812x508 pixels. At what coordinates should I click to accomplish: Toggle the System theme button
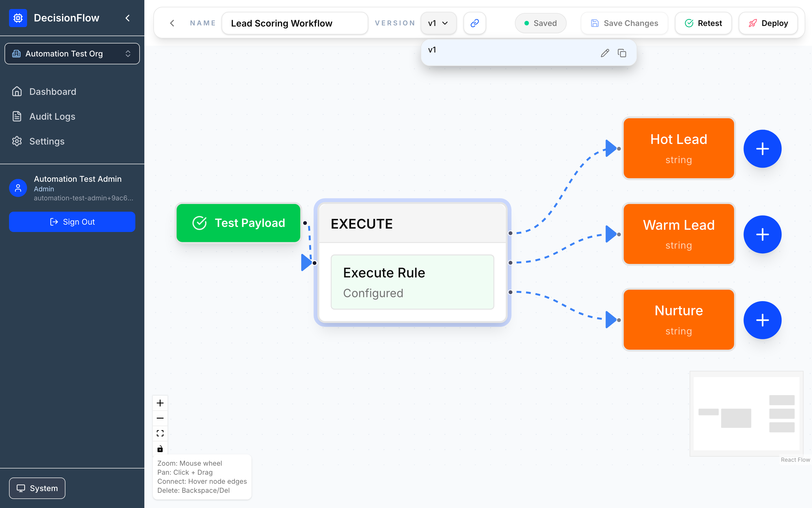37,488
